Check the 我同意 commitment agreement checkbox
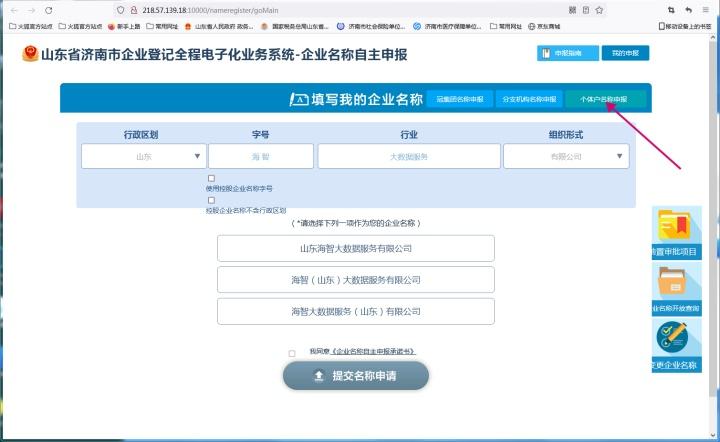Screen dimensions: 720x442 292,353
